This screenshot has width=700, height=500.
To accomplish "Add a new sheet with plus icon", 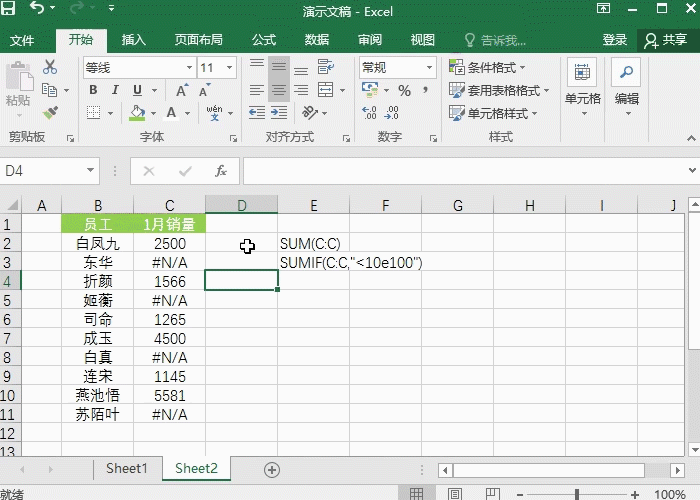I will tap(271, 469).
